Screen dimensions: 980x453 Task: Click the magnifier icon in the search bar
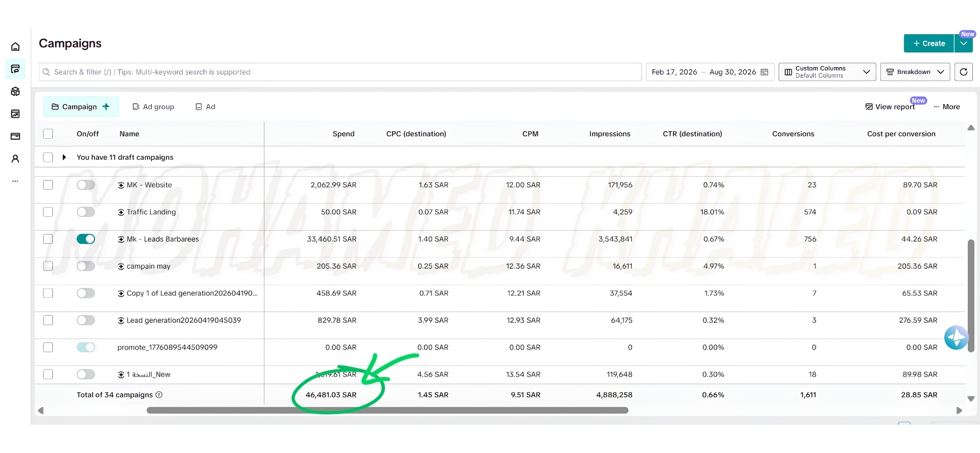pyautogui.click(x=46, y=72)
